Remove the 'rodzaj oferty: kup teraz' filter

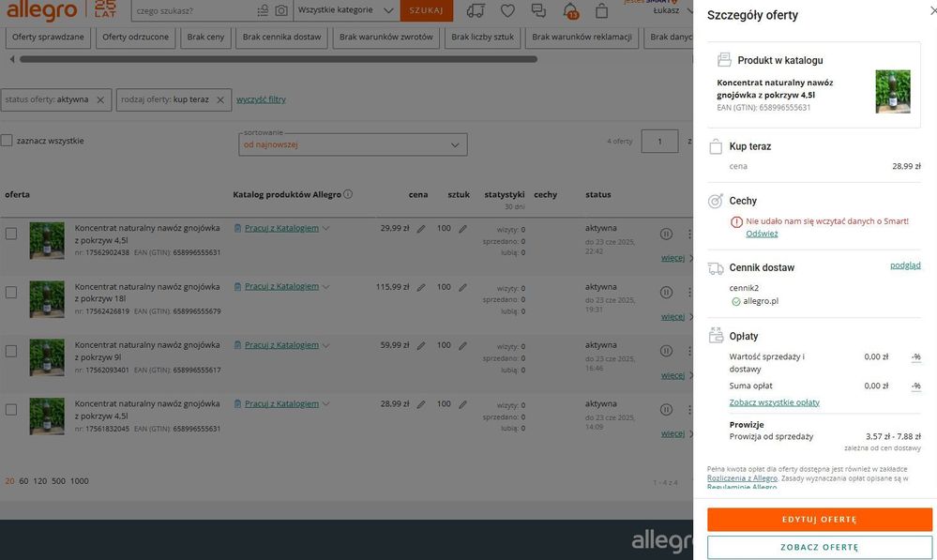220,99
